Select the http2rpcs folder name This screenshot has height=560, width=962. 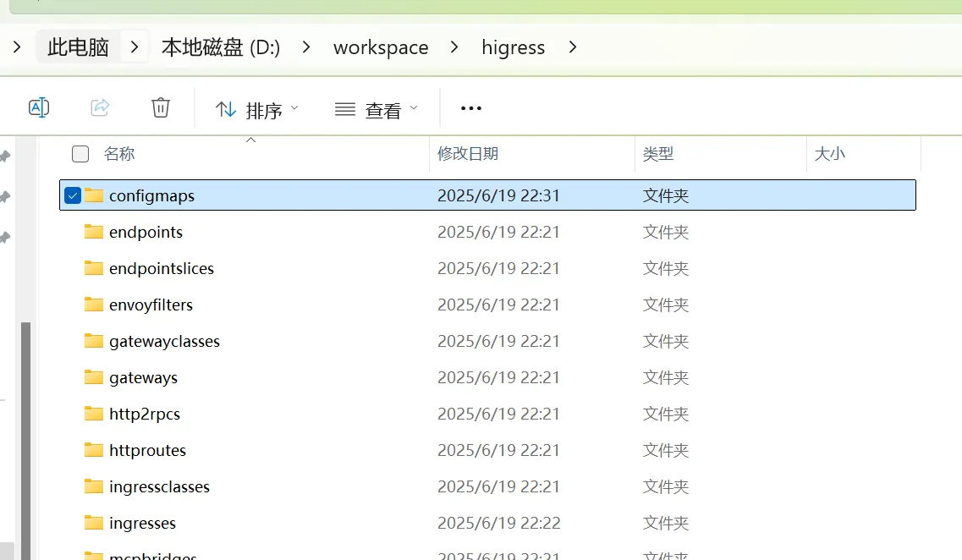pyautogui.click(x=145, y=414)
